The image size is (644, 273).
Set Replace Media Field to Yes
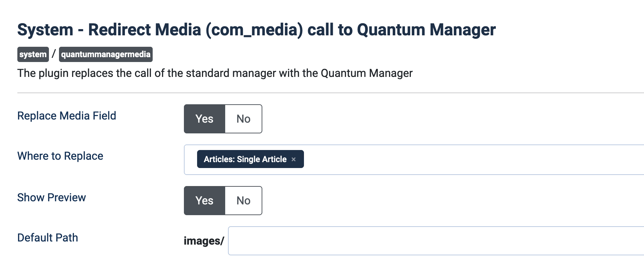204,119
